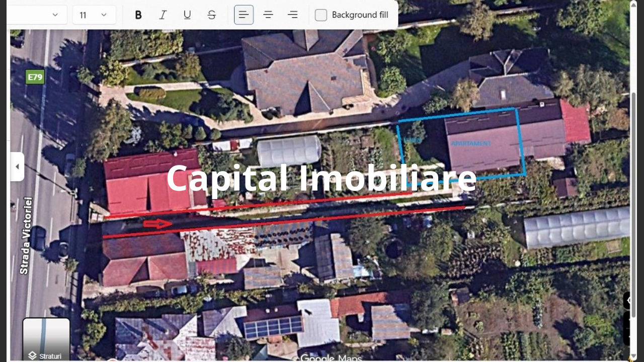Image resolution: width=644 pixels, height=362 pixels.
Task: Align text to the left
Action: click(244, 15)
